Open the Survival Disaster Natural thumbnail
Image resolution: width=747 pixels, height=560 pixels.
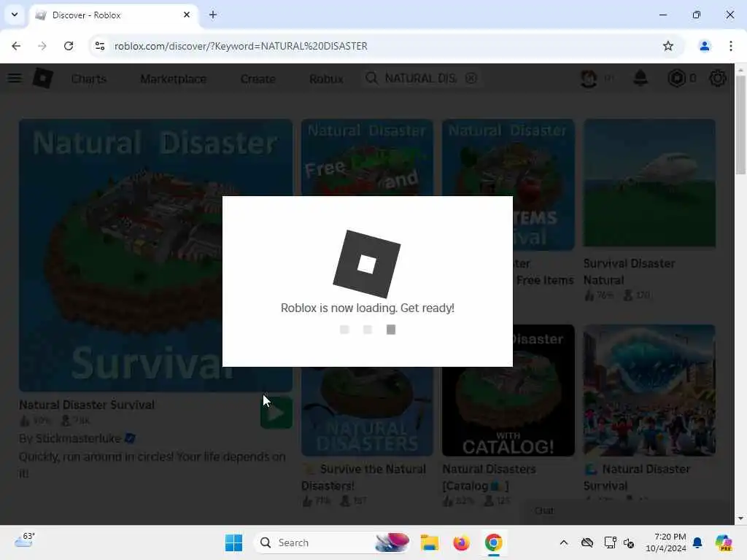[649, 183]
